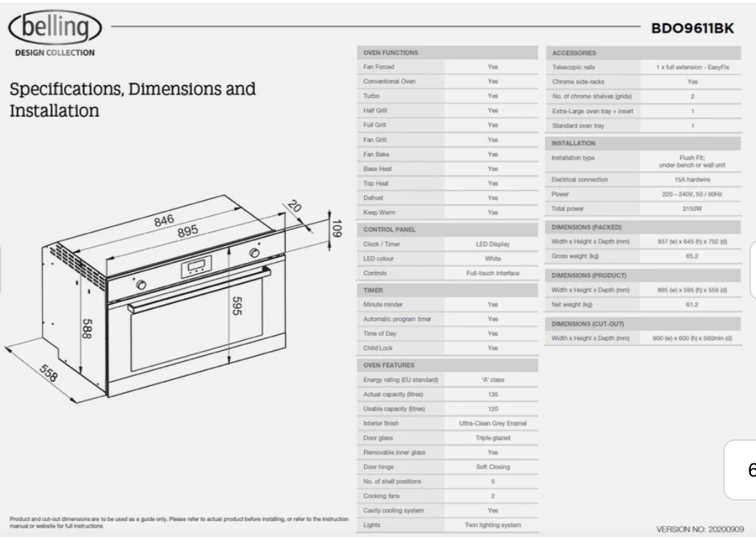Select the 846 dimension label on diagram
The width and height of the screenshot is (756, 540).
(164, 221)
